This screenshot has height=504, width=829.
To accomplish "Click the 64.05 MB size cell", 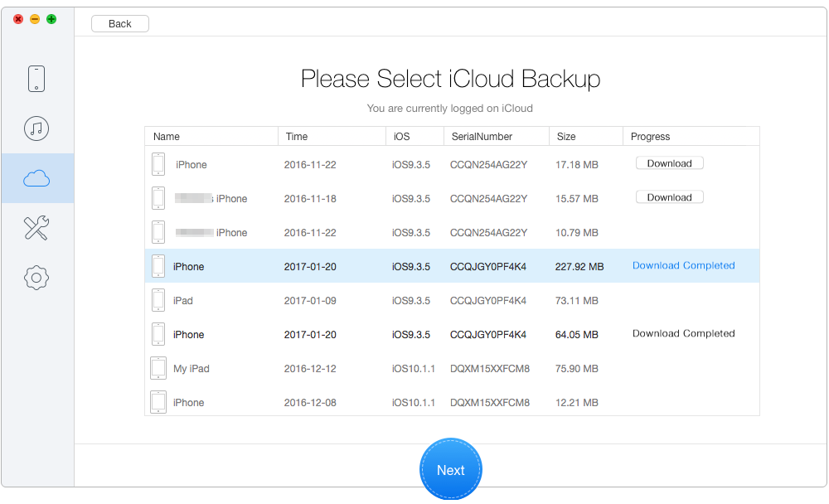I will 577,335.
